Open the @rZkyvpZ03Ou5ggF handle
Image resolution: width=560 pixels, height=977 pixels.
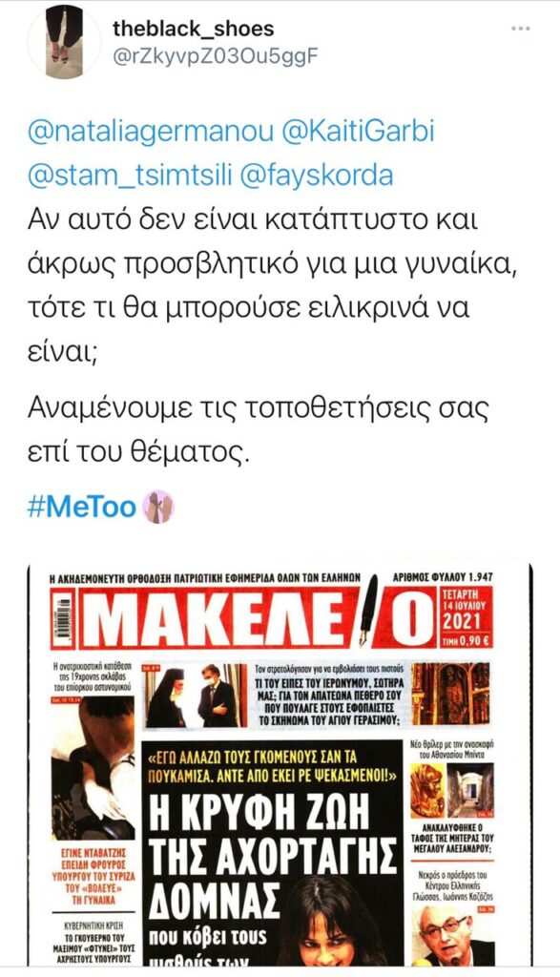(215, 56)
